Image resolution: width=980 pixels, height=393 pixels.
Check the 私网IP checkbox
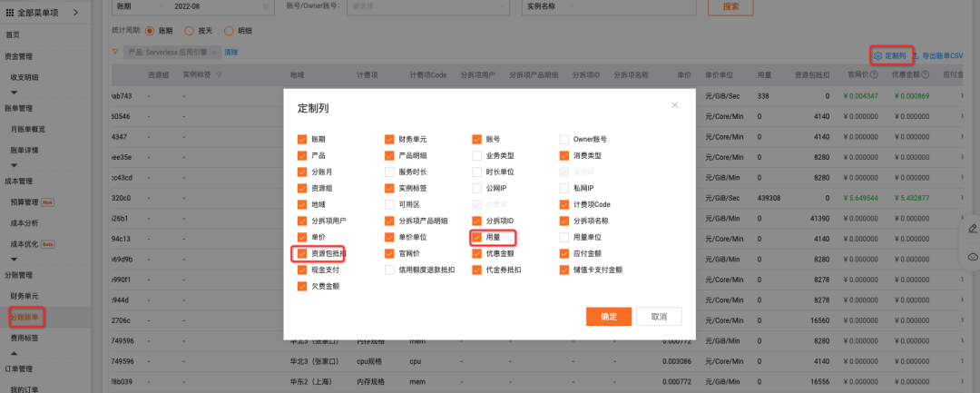tap(564, 188)
